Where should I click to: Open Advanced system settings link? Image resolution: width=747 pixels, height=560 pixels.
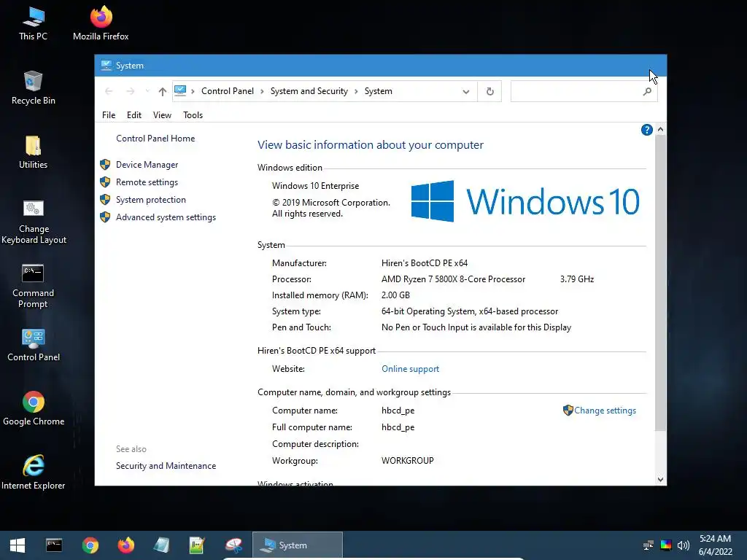(x=166, y=217)
